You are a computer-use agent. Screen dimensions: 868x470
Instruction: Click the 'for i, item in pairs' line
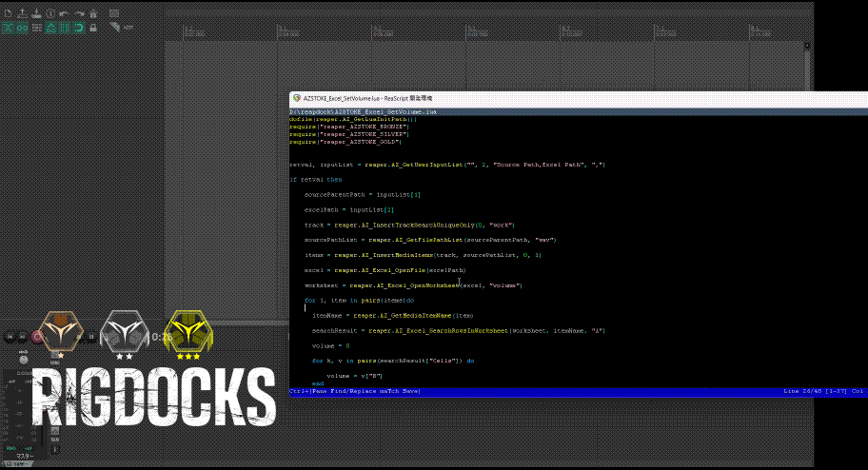[359, 301]
